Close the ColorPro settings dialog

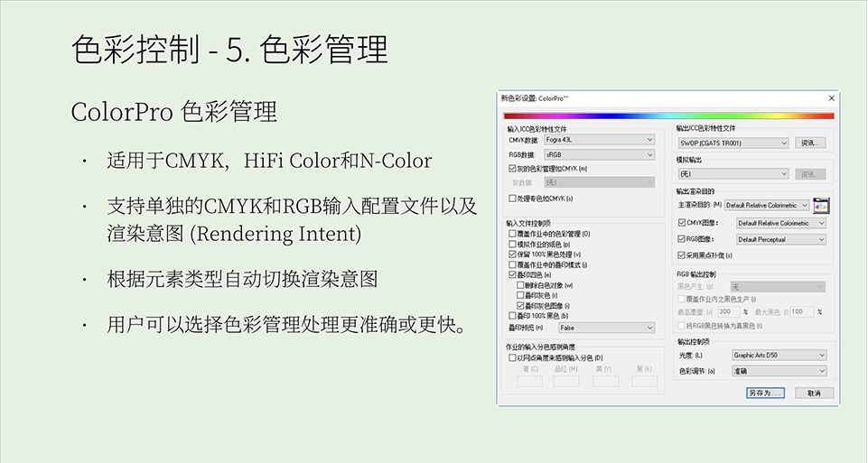830,97
